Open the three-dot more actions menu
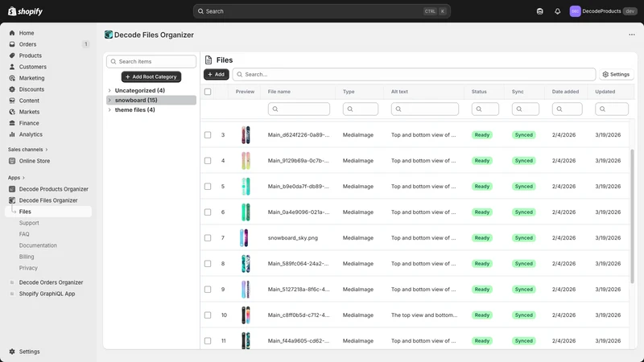Image resolution: width=644 pixels, height=362 pixels. (632, 35)
